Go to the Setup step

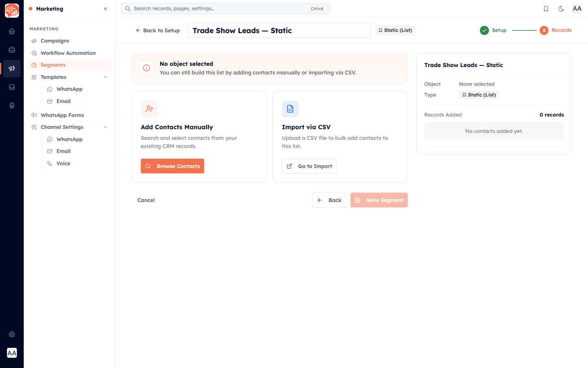click(493, 30)
